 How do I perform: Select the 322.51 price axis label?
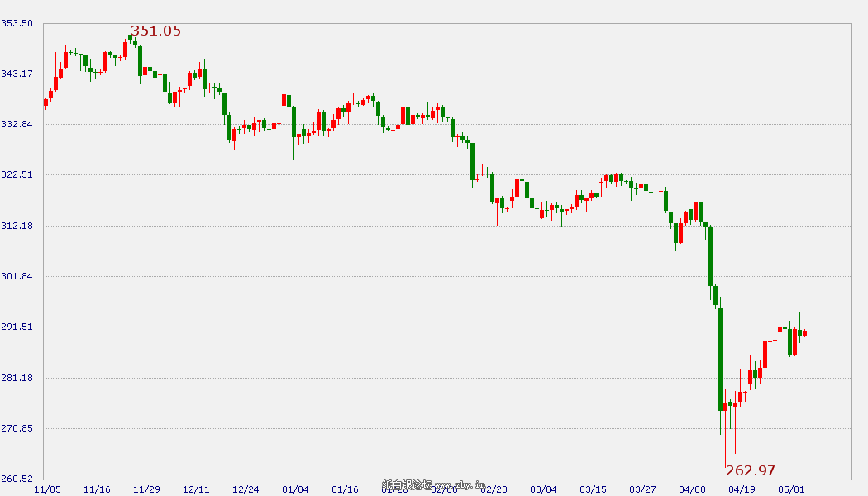point(17,175)
